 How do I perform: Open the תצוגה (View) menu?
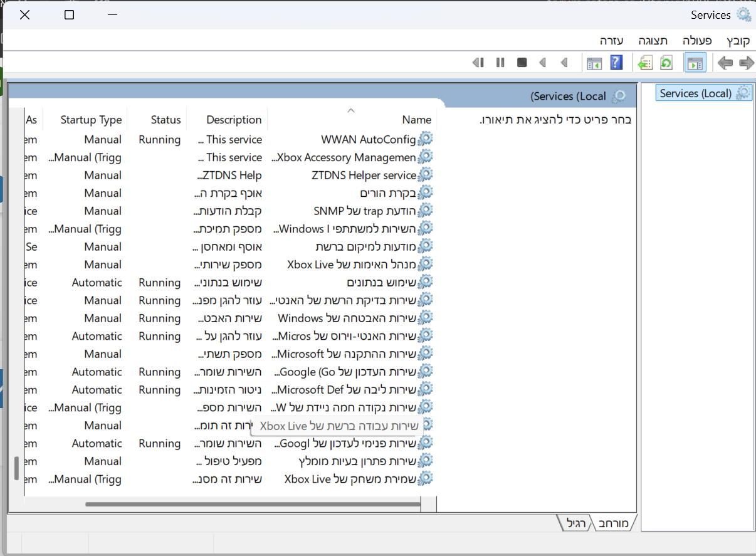653,41
